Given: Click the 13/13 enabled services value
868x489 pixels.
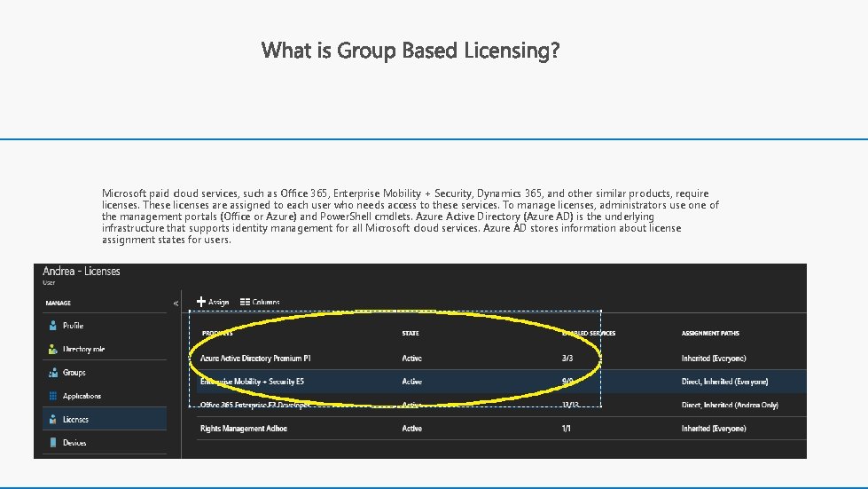Looking at the screenshot, I should (x=570, y=405).
